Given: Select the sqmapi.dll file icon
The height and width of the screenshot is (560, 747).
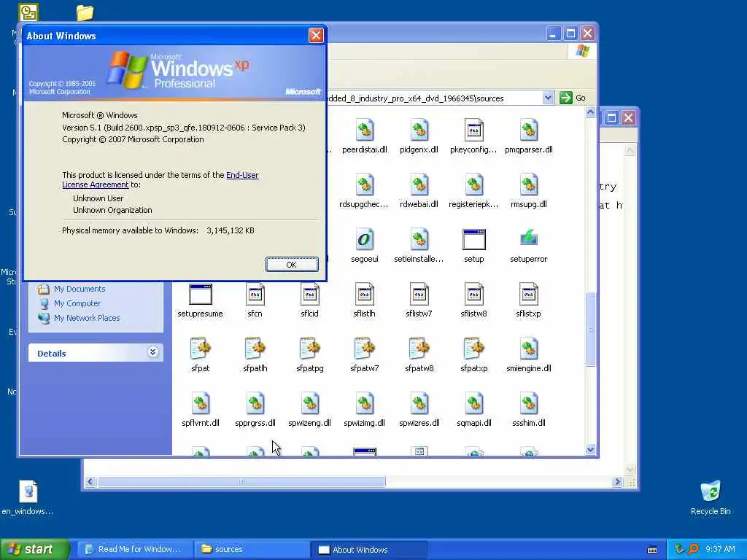Looking at the screenshot, I should click(x=474, y=404).
